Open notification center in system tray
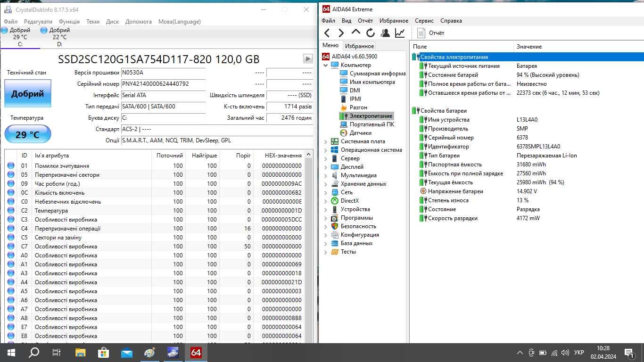Image resolution: width=644 pixels, height=362 pixels. 629,352
